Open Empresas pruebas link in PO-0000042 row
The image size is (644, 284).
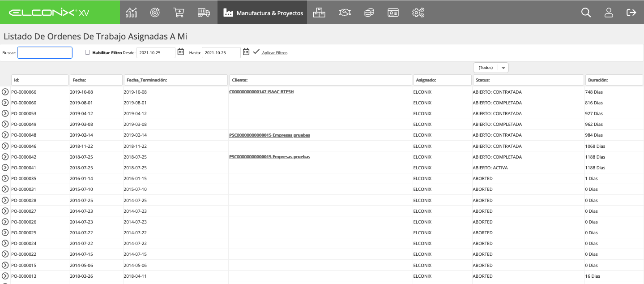tap(269, 157)
